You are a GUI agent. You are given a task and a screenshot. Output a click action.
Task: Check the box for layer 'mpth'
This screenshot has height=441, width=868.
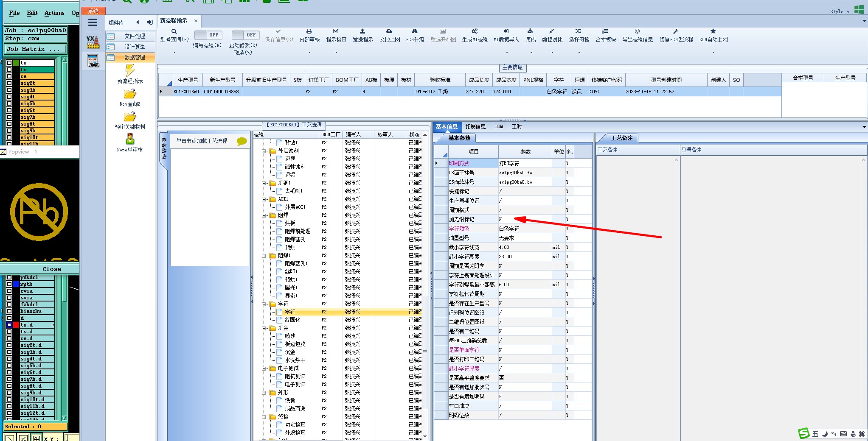point(9,284)
